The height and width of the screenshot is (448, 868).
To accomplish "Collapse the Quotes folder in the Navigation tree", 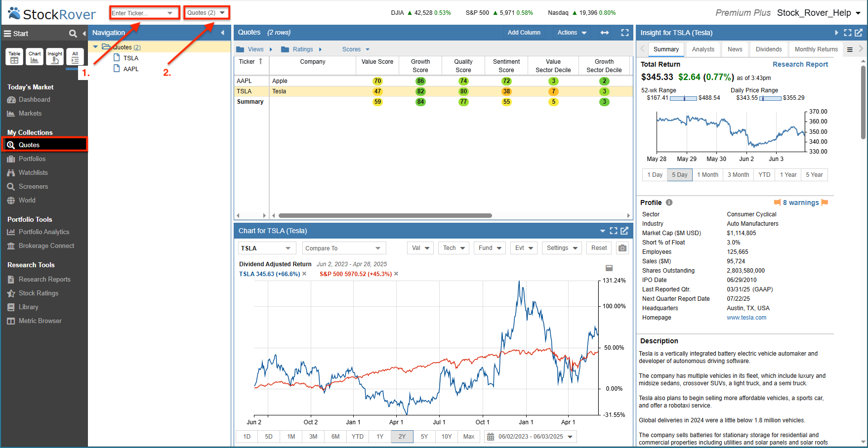I will (x=95, y=47).
